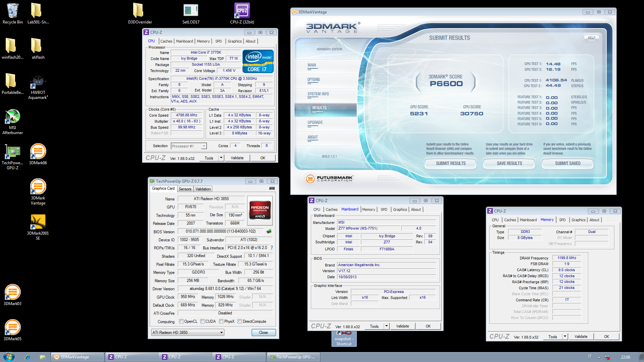Toggle the PhysX checkbox in GPU-Z
This screenshot has width=644, height=362.
[x=221, y=321]
